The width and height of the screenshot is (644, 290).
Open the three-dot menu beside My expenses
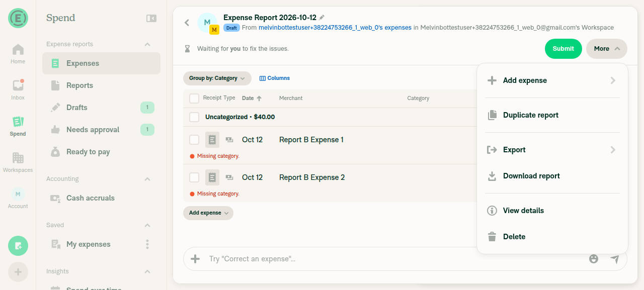pos(147,244)
